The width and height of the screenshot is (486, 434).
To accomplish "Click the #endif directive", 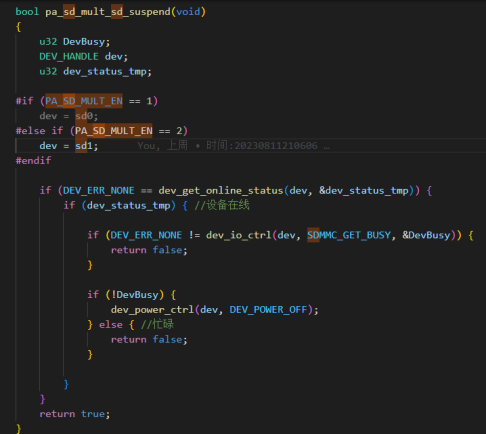I will (33, 161).
